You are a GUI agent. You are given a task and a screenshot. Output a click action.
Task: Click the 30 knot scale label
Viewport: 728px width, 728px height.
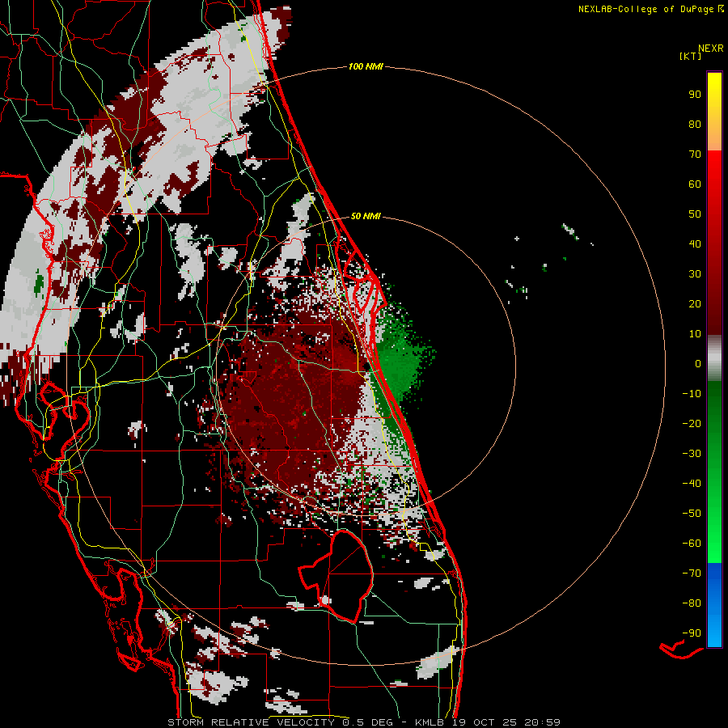(695, 274)
